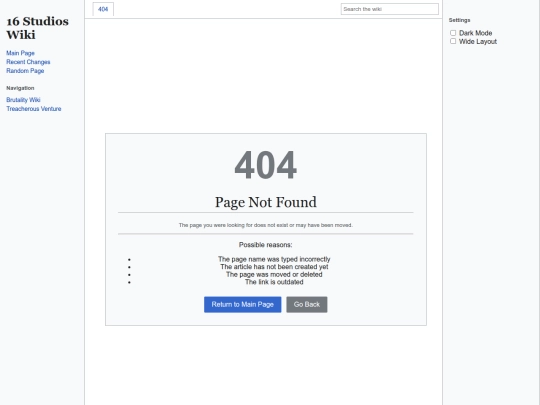Click 'The page you were looking for' sentence
Viewport: 540px width, 405px height.
(x=266, y=225)
